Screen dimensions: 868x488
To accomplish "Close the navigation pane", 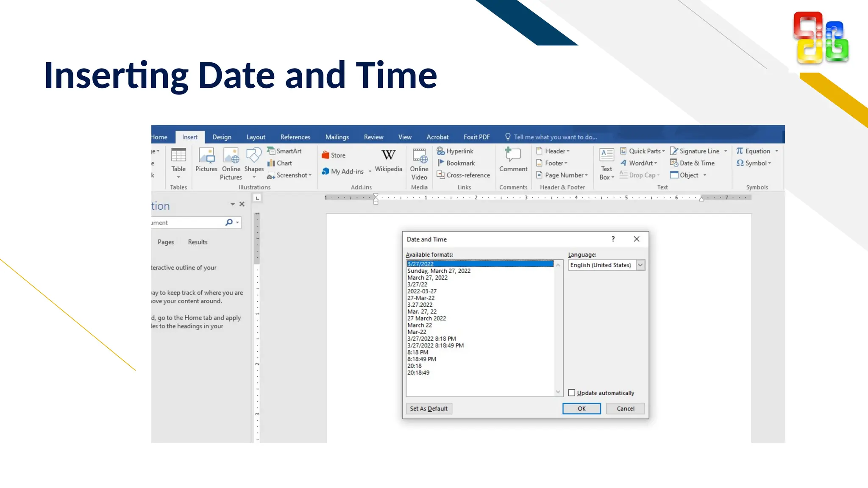I will 242,204.
